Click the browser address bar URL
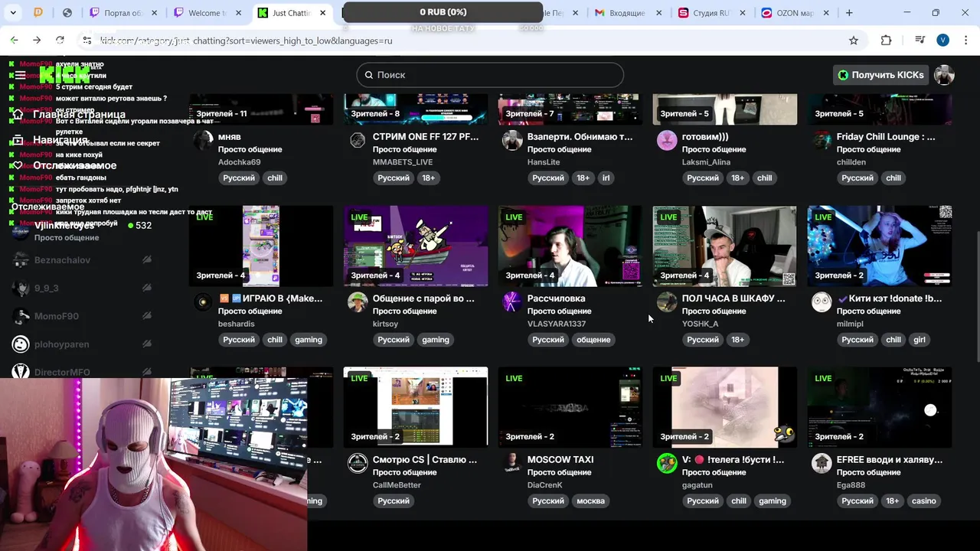This screenshot has height=551, width=980. tap(246, 41)
